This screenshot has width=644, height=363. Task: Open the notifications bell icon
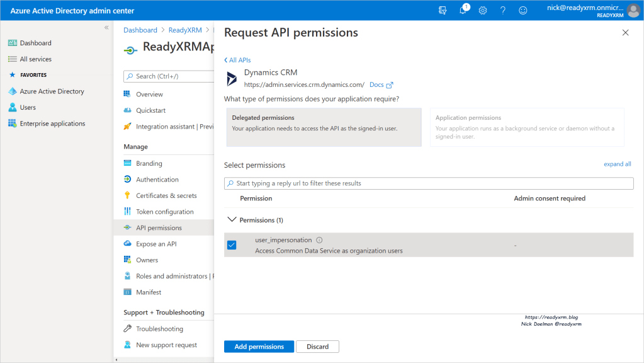463,11
